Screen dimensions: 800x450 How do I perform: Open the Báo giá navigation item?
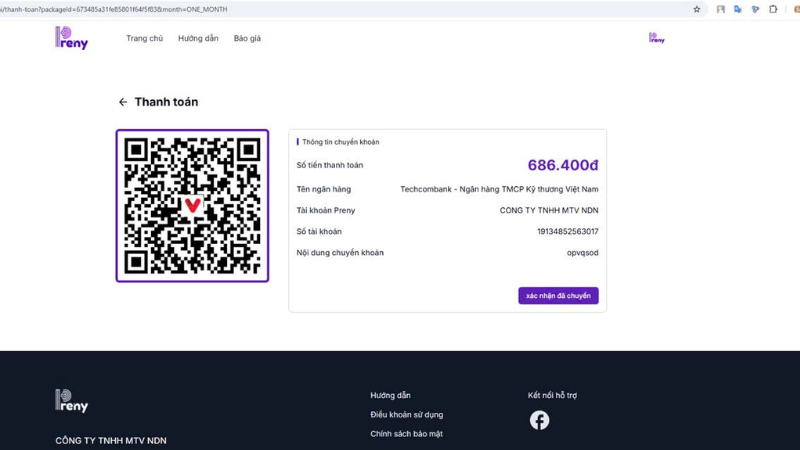(247, 39)
